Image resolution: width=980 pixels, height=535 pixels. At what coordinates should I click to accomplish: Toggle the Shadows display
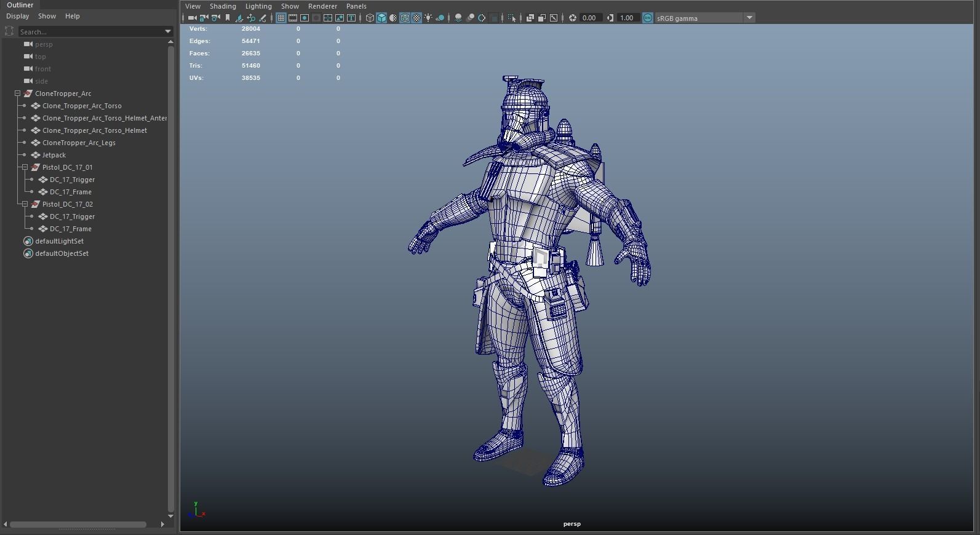(x=440, y=18)
